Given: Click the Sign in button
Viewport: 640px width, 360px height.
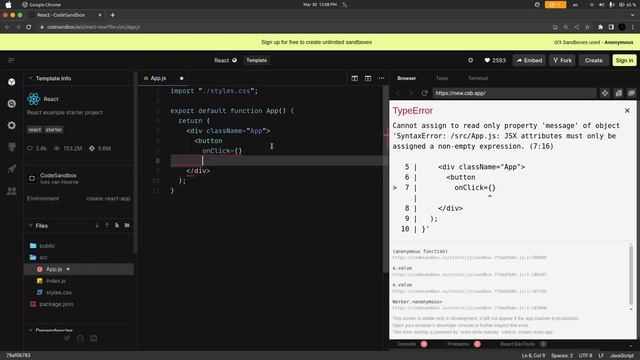Looking at the screenshot, I should click(x=624, y=60).
